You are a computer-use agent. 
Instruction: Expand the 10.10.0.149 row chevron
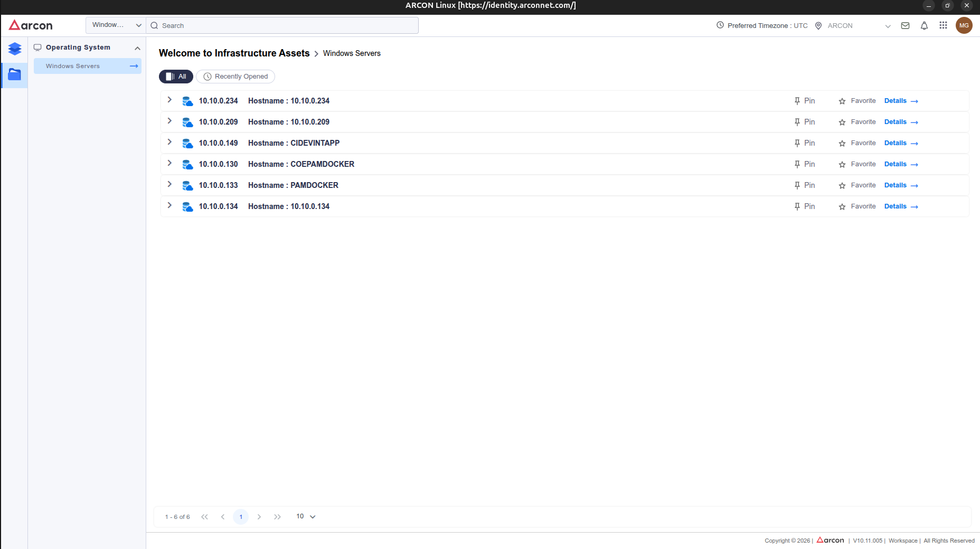(169, 142)
